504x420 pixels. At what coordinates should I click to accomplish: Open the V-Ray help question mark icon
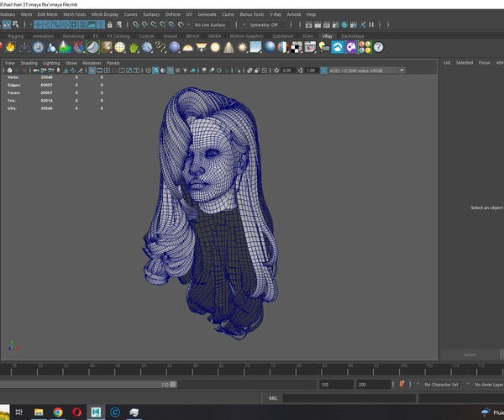(x=379, y=47)
